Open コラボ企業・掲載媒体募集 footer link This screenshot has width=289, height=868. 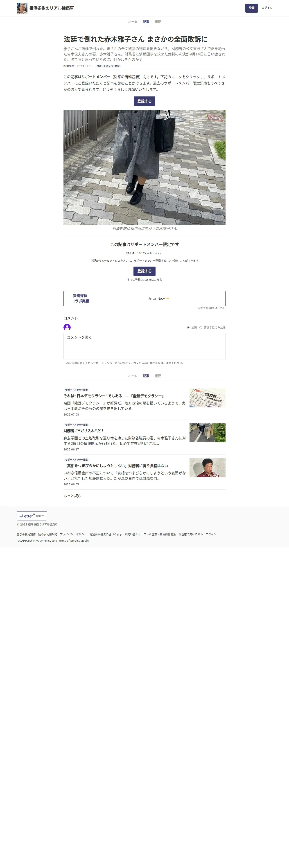(x=160, y=534)
